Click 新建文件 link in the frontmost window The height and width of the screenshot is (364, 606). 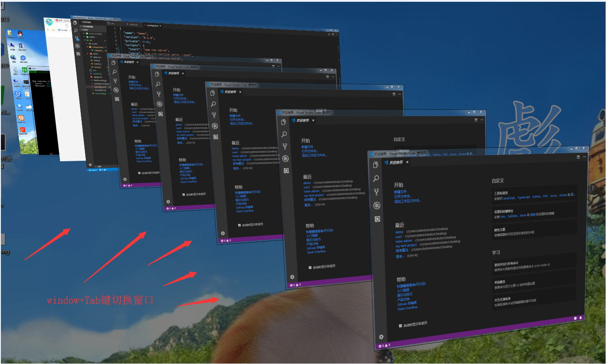tap(400, 192)
